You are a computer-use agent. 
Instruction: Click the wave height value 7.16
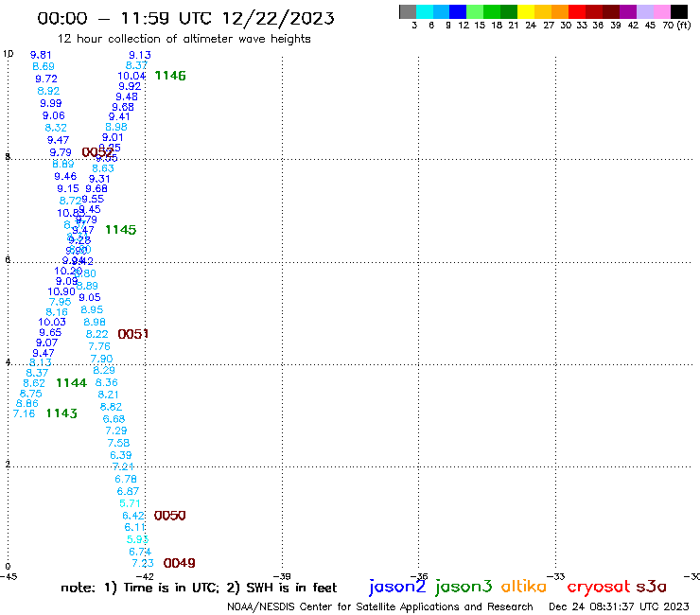coord(24,413)
